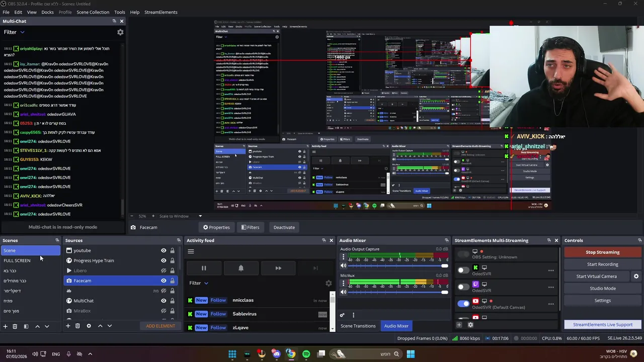Open options for Kick OdedSVR destination
Screen dimensions: 644x362
(551, 270)
